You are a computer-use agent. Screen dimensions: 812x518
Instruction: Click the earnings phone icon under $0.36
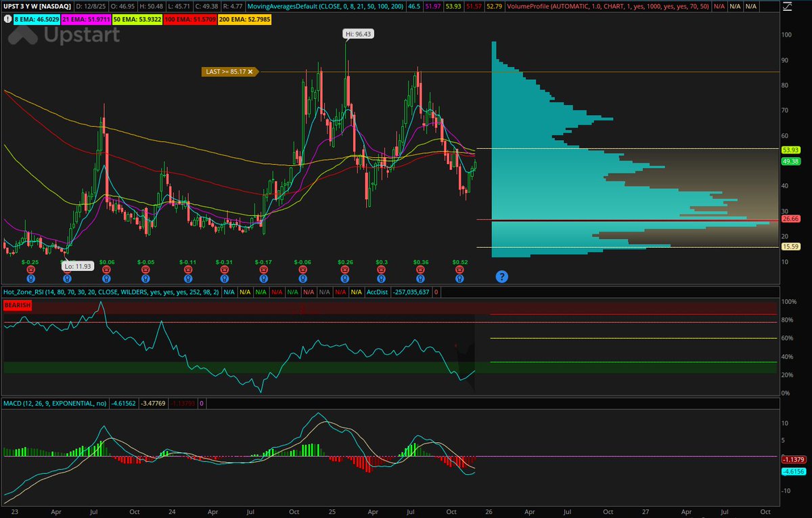click(x=421, y=269)
